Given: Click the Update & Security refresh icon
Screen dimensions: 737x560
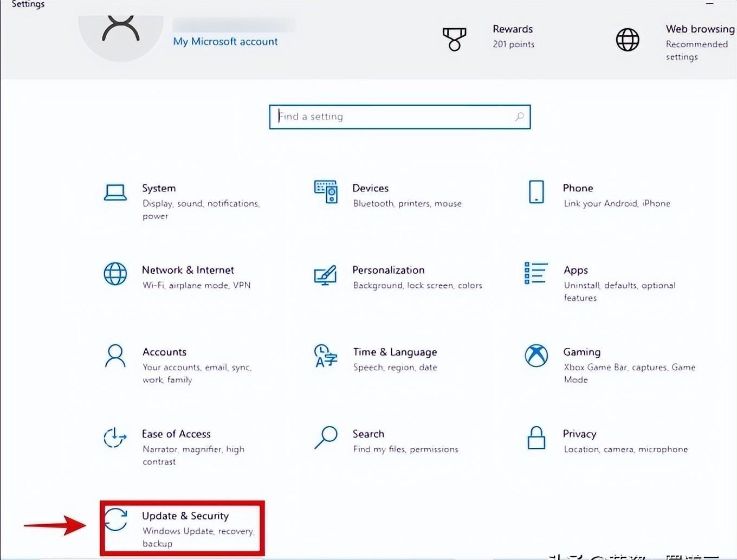Looking at the screenshot, I should click(115, 519).
